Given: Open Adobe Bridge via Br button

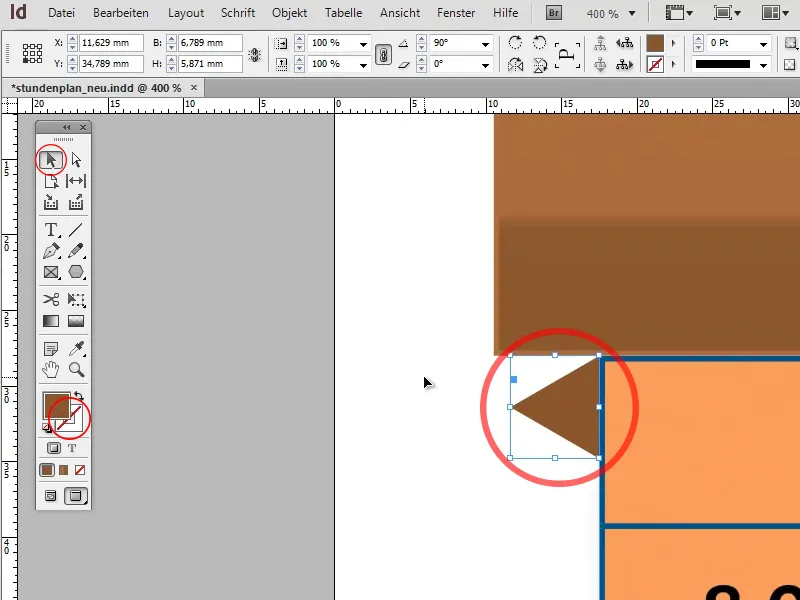Looking at the screenshot, I should pos(554,13).
